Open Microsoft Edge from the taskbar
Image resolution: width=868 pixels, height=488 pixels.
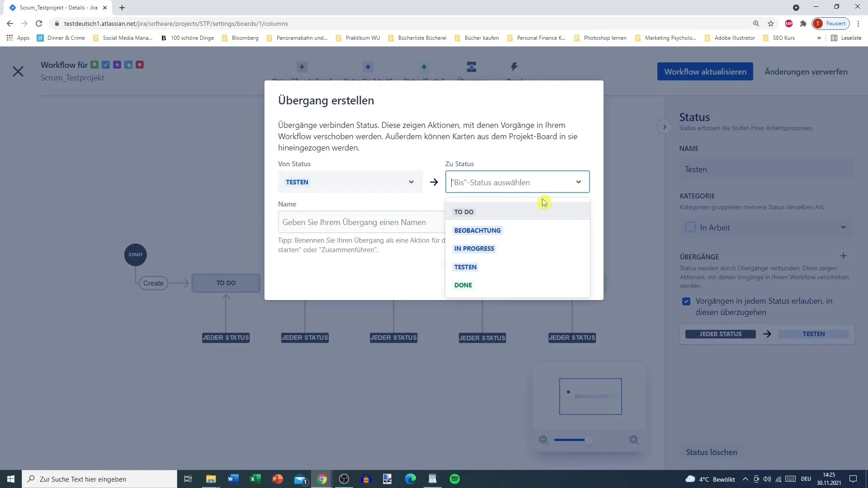tap(410, 479)
